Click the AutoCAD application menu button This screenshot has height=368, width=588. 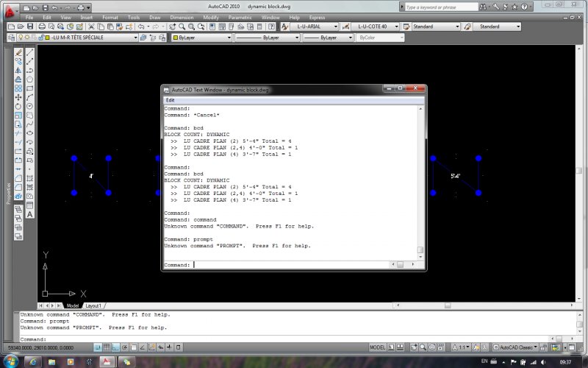point(10,11)
